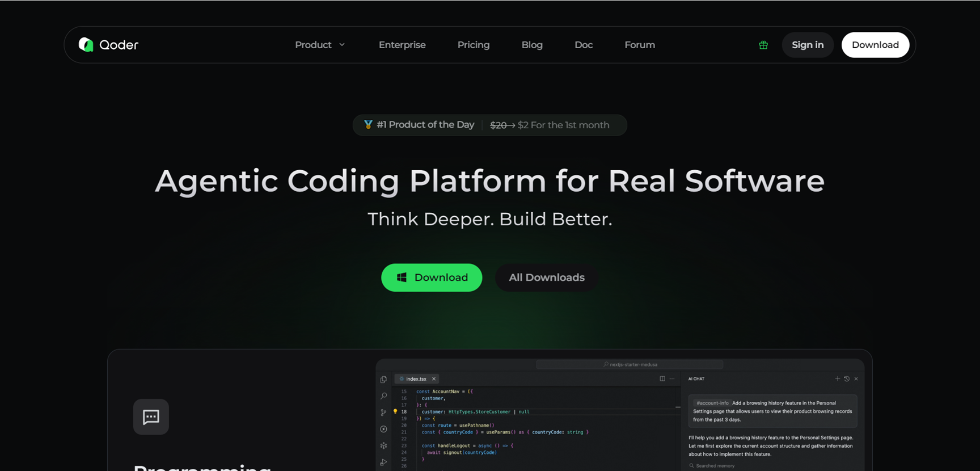
Task: Open Source Control icon in editor sidebar
Action: [383, 413]
